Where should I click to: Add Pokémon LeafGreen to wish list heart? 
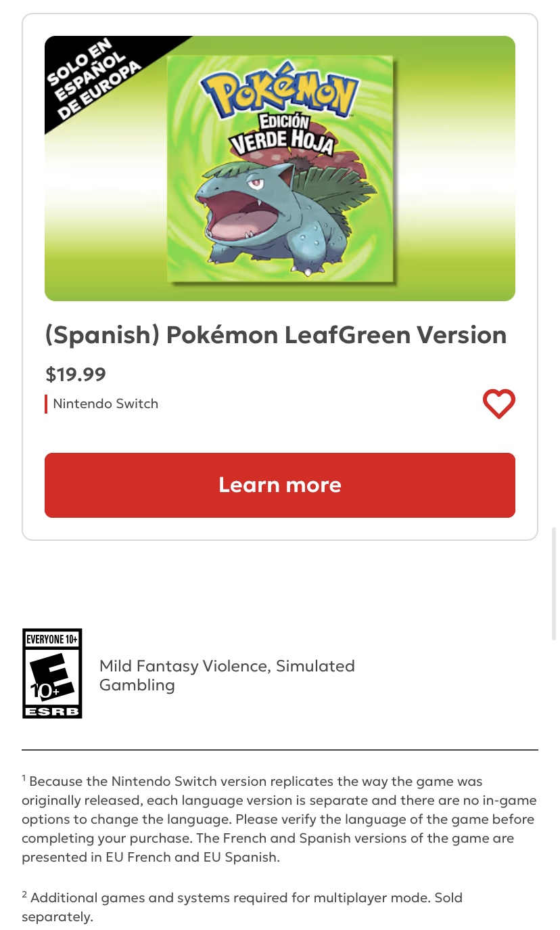(498, 404)
